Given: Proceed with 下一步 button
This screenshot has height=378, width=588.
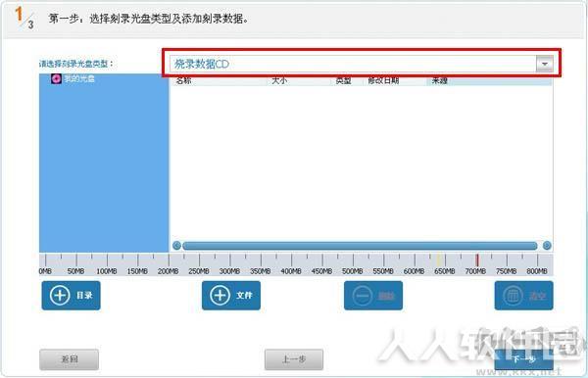Looking at the screenshot, I should pyautogui.click(x=524, y=359).
